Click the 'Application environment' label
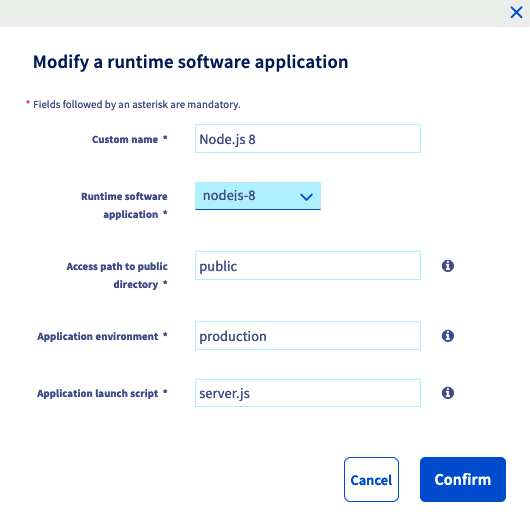 (102, 336)
